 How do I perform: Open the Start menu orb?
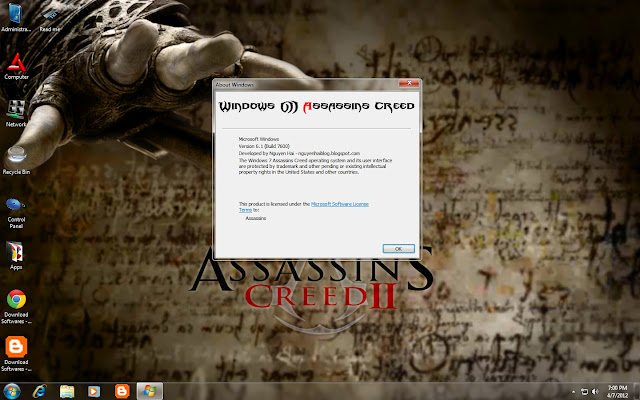coord(11,391)
